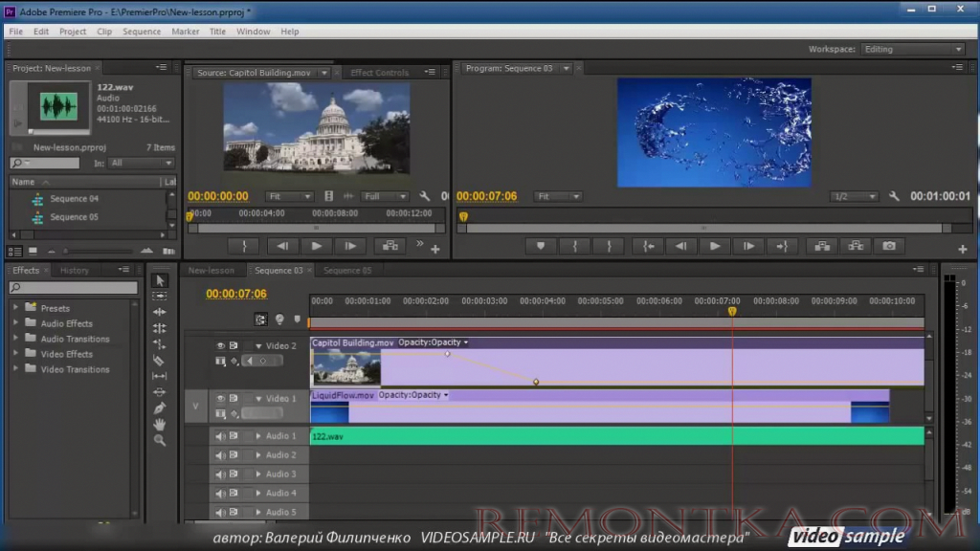Open Program monitor Fit zoom dropdown

point(558,196)
